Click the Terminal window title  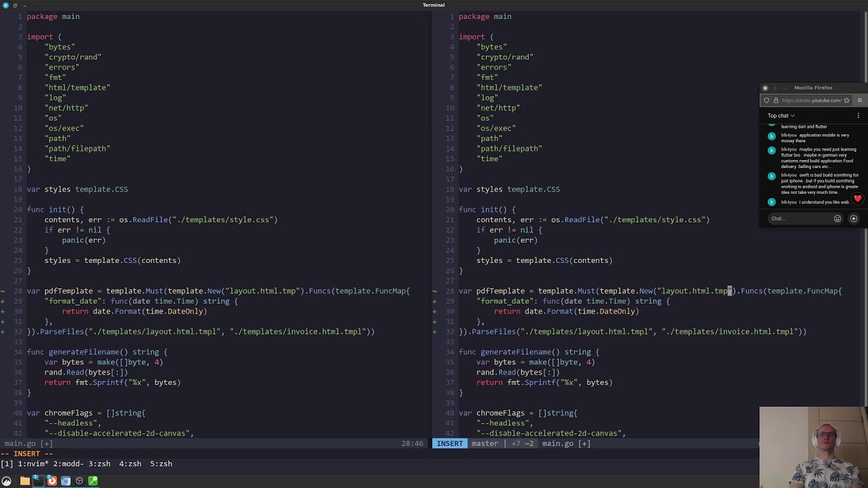[x=434, y=5]
